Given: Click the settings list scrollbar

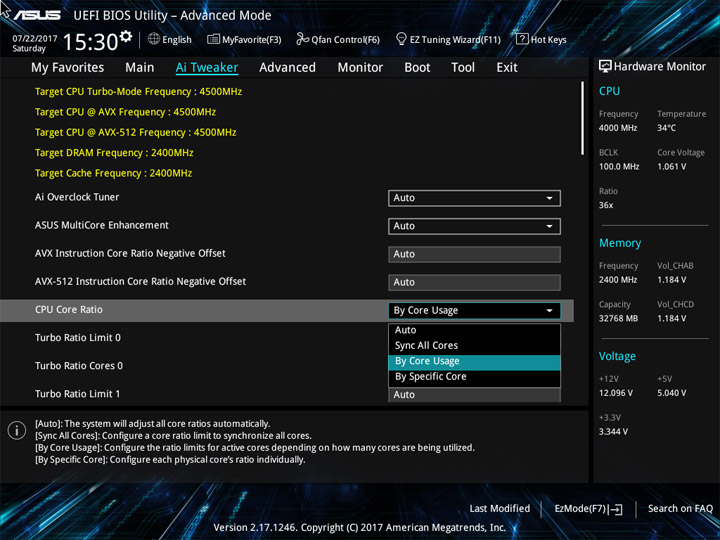Looking at the screenshot, I should point(582,118).
